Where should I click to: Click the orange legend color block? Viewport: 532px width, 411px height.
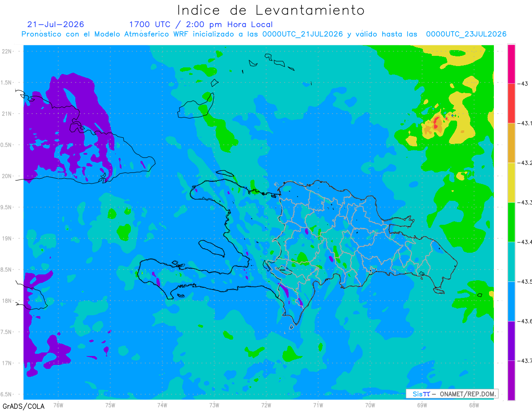point(511,143)
